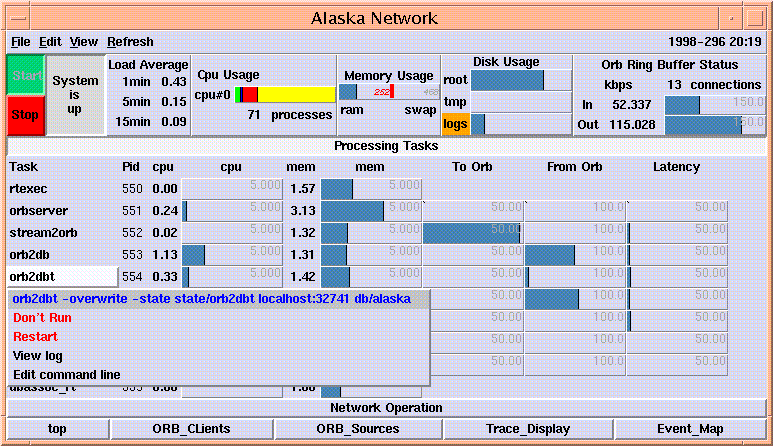Choose Restart from the popup menu

(35, 337)
